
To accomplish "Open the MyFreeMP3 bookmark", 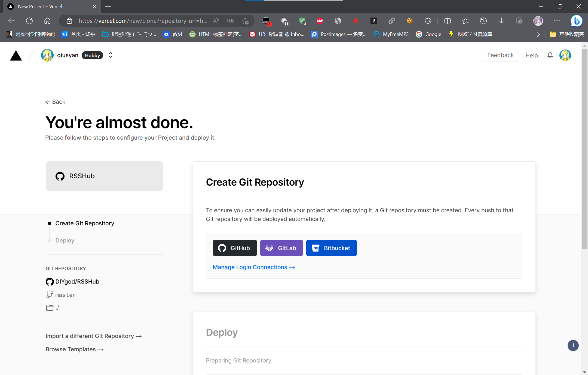I will [x=391, y=34].
